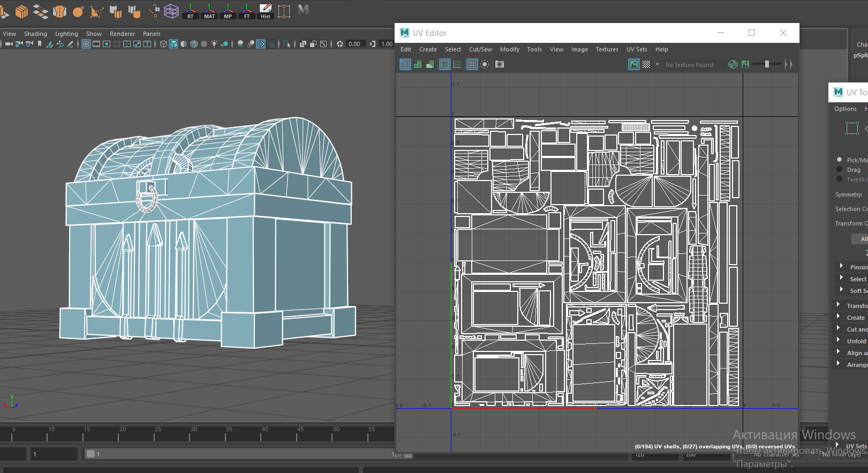This screenshot has width=868, height=473.
Task: Enable use all lights bulb icon
Action: pyautogui.click(x=214, y=44)
